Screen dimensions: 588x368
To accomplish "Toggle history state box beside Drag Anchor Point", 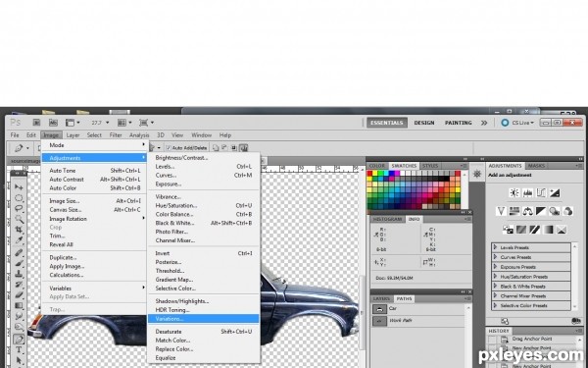I will click(x=492, y=340).
